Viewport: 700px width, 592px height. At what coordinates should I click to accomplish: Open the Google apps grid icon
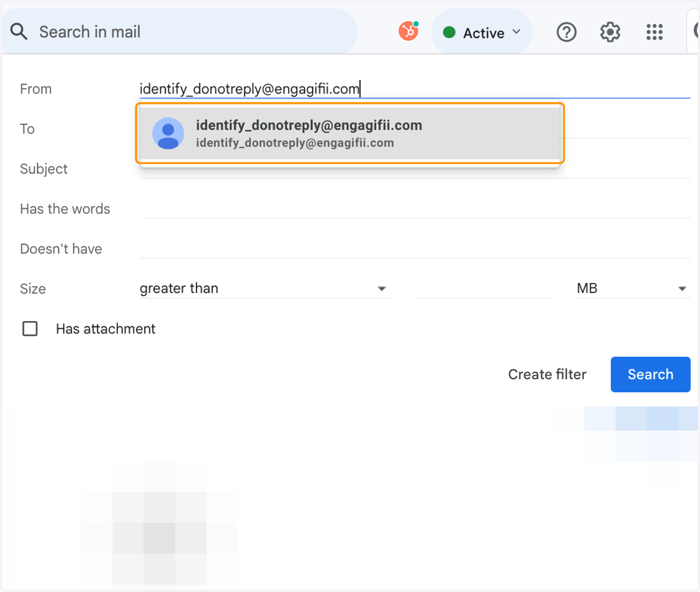coord(654,32)
